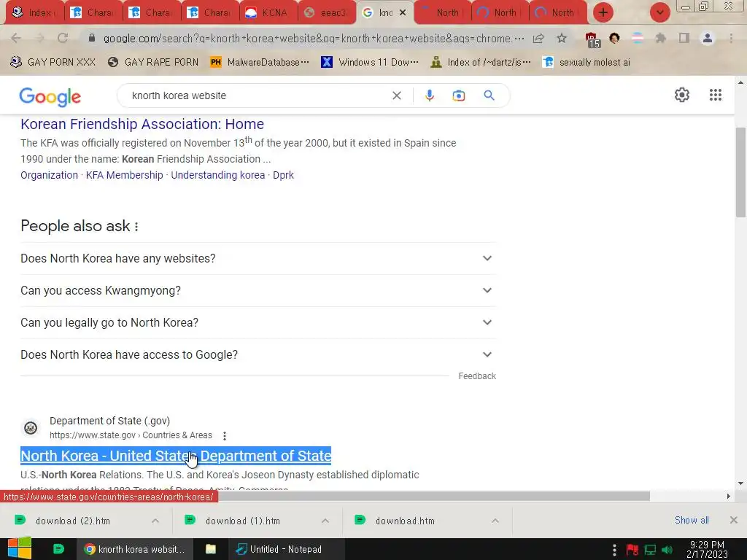Open the extension with 15 badge
The height and width of the screenshot is (560, 747).
point(592,39)
